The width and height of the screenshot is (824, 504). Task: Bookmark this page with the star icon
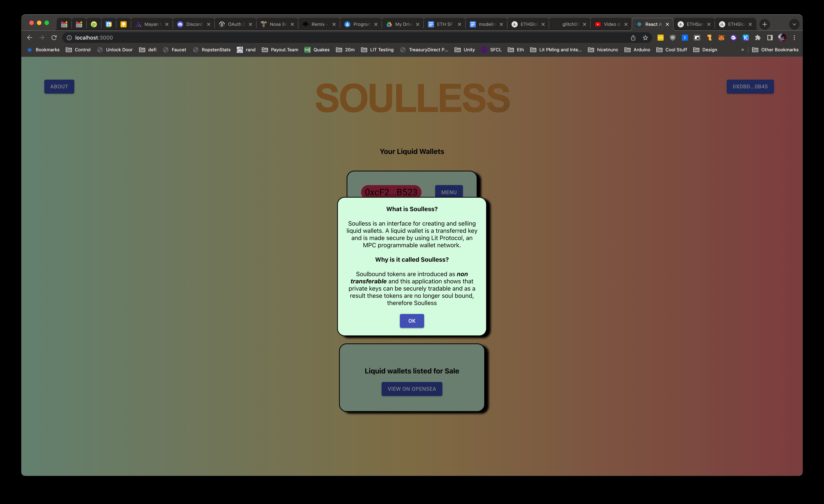pos(645,38)
